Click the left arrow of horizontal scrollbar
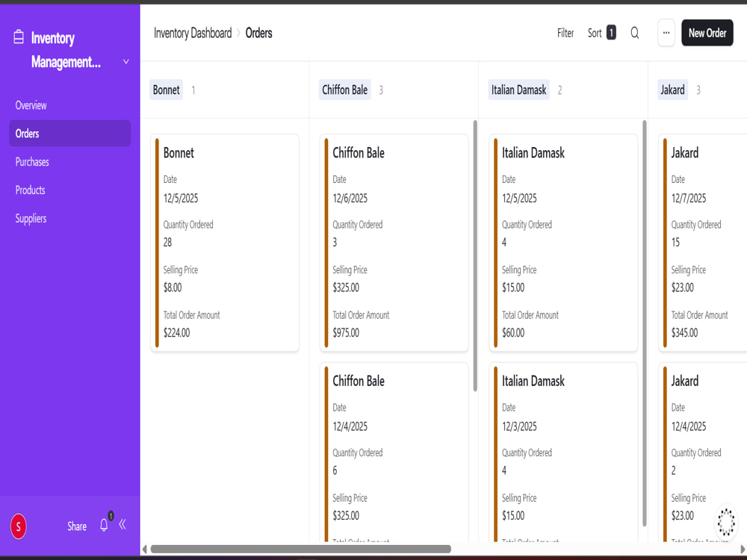The width and height of the screenshot is (747, 560). click(x=145, y=549)
